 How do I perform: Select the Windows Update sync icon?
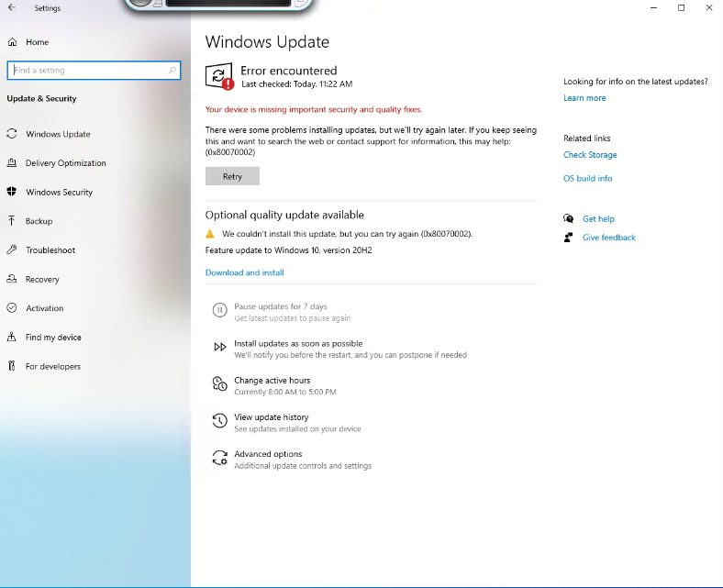(x=12, y=134)
